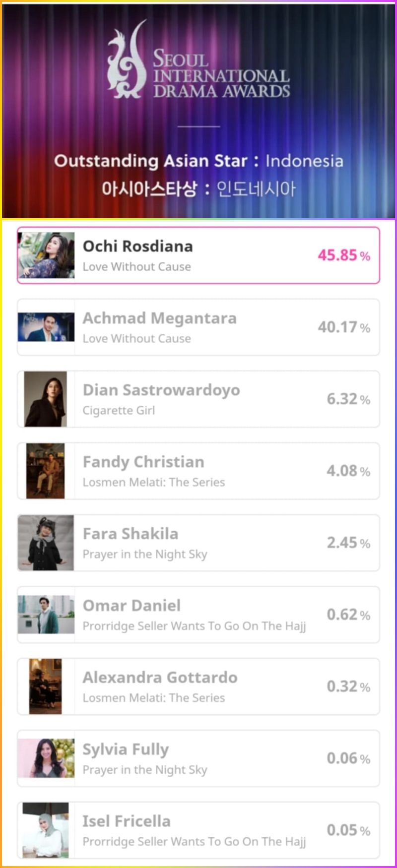This screenshot has width=397, height=868.
Task: Click Omar Daniel's Prorridge Seller drama title
Action: 194,626
